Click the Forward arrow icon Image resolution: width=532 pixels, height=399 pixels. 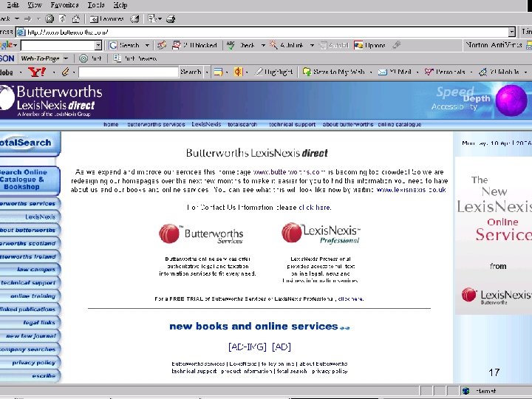(x=28, y=18)
